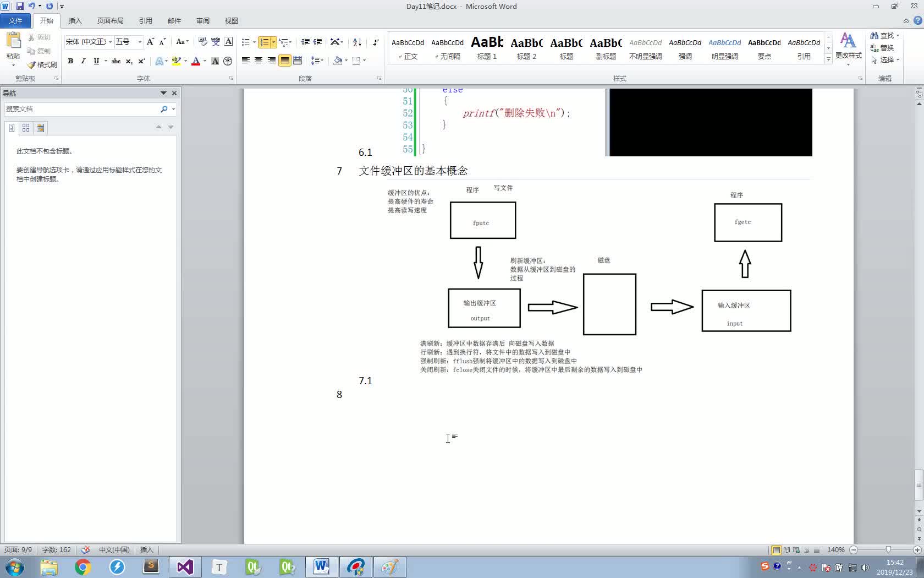
Task: Click the Multilevel List icon
Action: tap(283, 42)
